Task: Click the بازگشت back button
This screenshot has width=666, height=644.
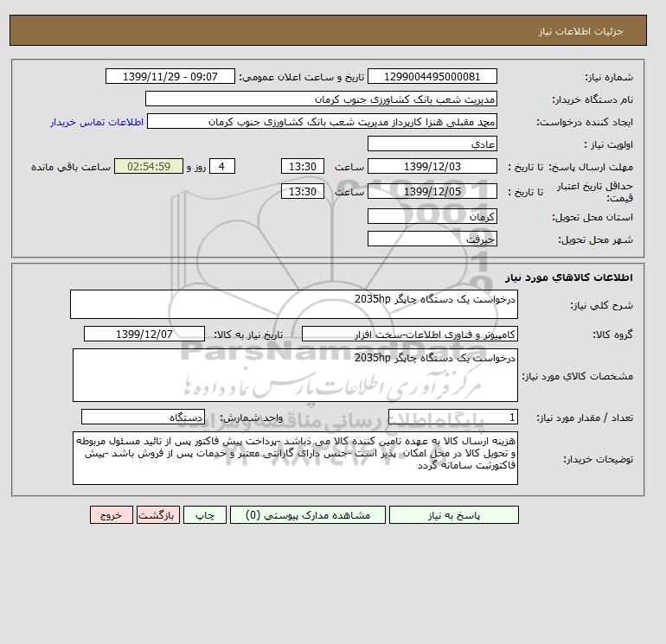Action: [x=158, y=515]
